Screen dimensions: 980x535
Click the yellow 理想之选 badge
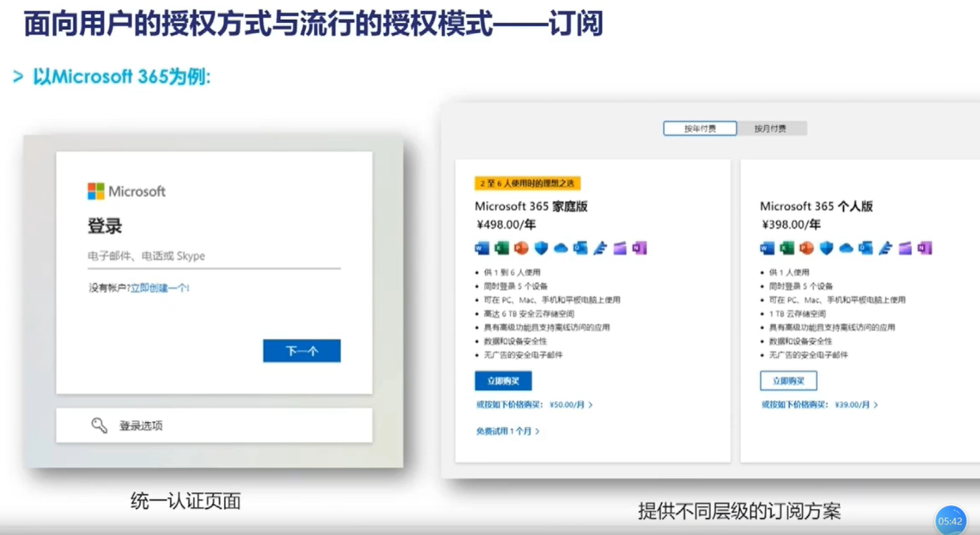coord(528,183)
